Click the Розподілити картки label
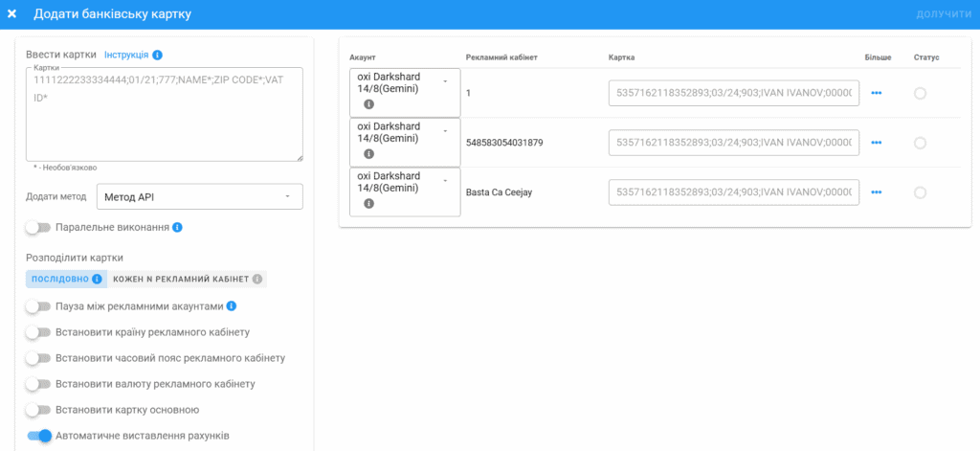The image size is (980, 451). point(75,257)
